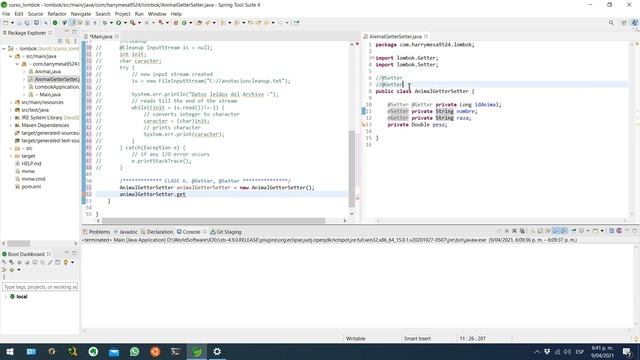Switch to the Problems tab
Viewport: 640px width, 360px height.
coord(96,231)
